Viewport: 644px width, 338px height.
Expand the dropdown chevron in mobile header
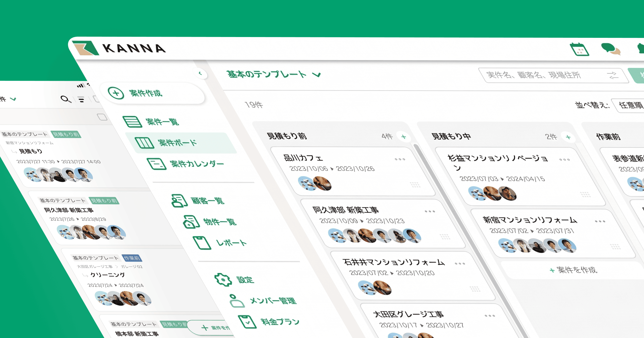[13, 99]
